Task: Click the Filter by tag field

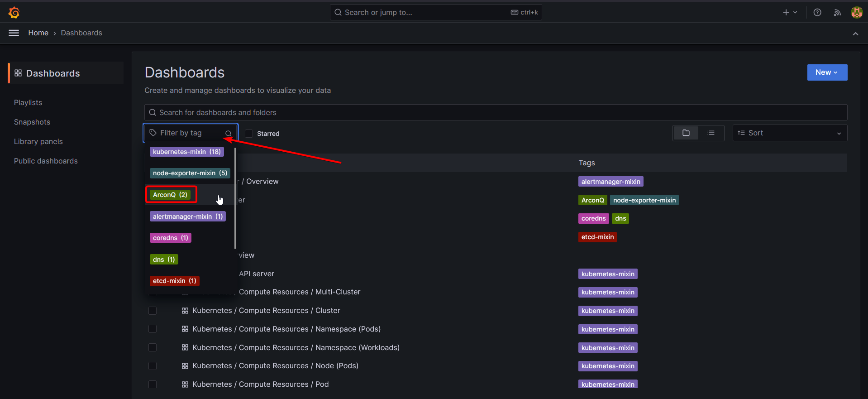Action: [x=191, y=133]
